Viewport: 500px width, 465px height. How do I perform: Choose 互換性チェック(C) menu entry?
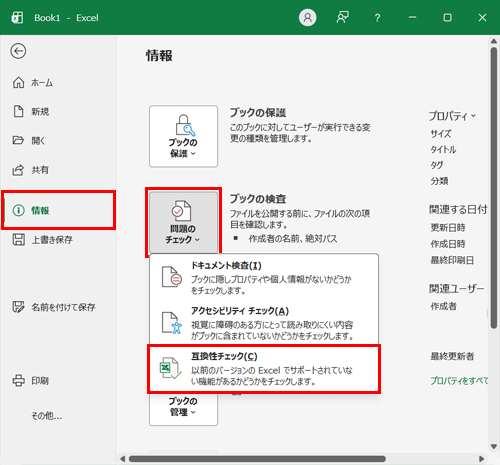(x=264, y=369)
